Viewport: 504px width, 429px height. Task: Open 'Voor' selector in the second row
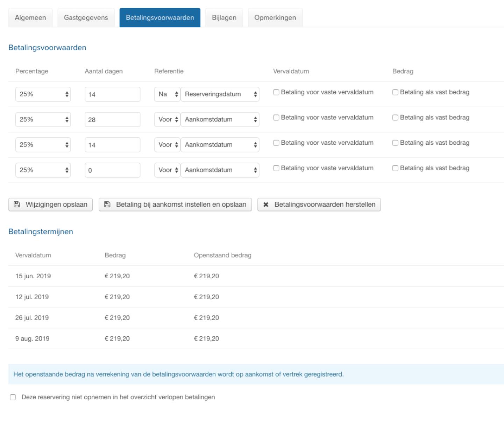[x=167, y=120]
